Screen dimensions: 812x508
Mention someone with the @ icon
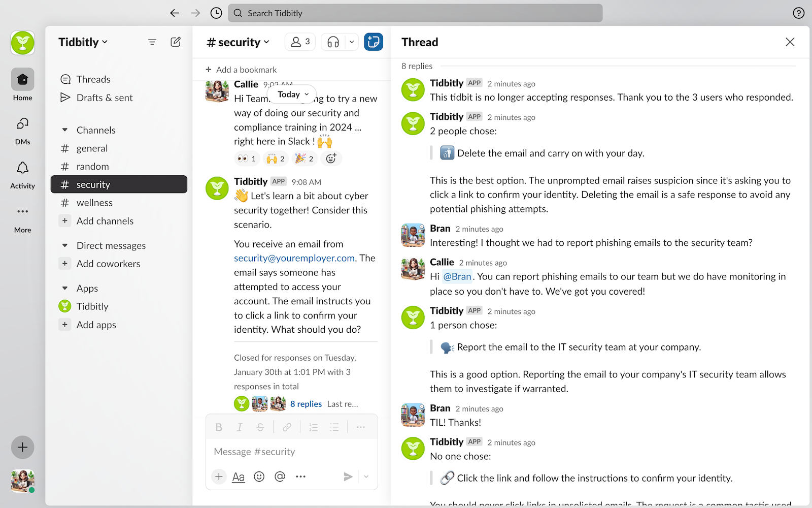280,477
